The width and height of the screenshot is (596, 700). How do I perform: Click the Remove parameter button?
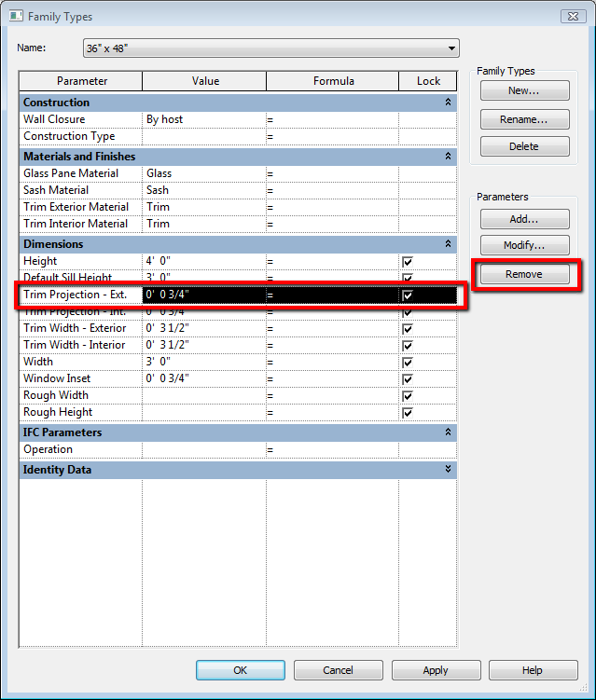(x=524, y=274)
